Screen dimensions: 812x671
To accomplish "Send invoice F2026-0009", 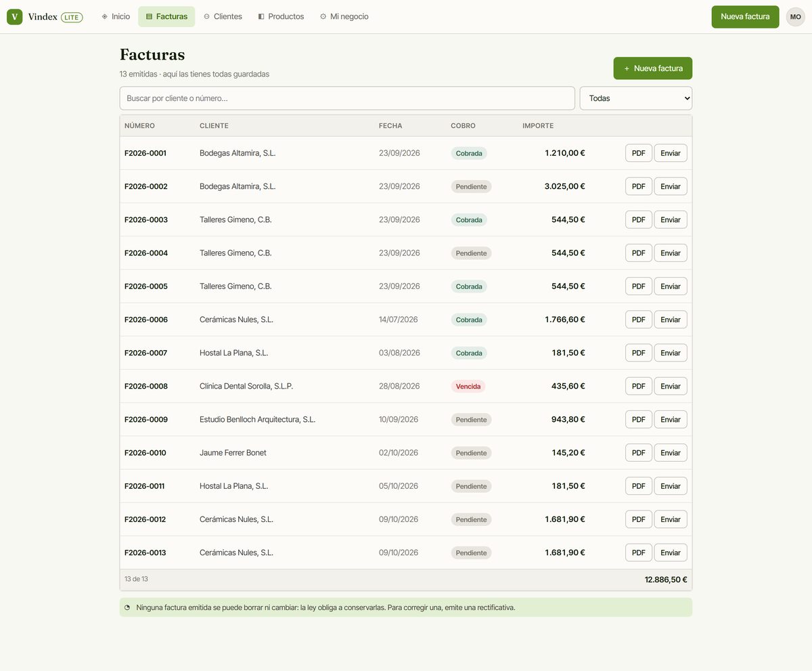I will pos(671,419).
